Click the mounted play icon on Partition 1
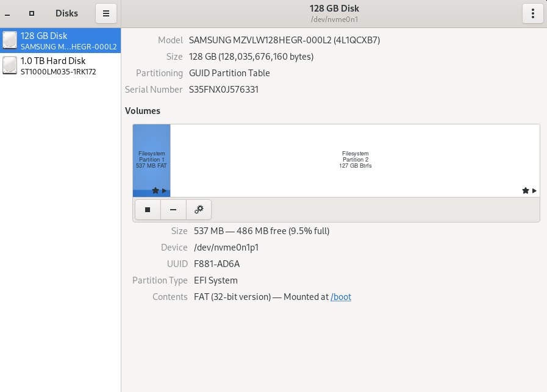Image resolution: width=547 pixels, height=392 pixels. tap(164, 191)
